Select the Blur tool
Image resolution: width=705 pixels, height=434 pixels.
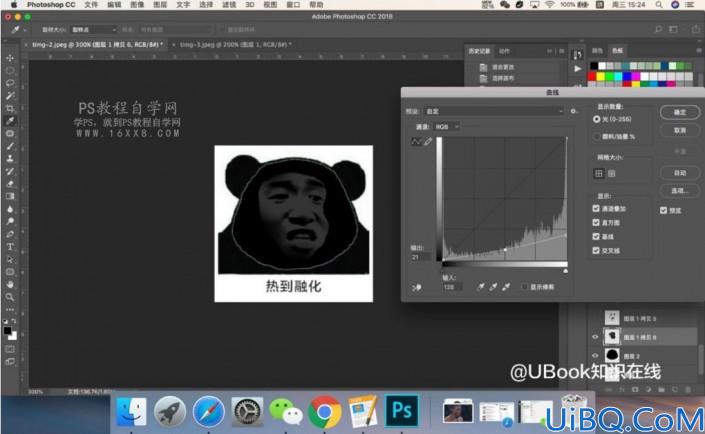click(10, 209)
